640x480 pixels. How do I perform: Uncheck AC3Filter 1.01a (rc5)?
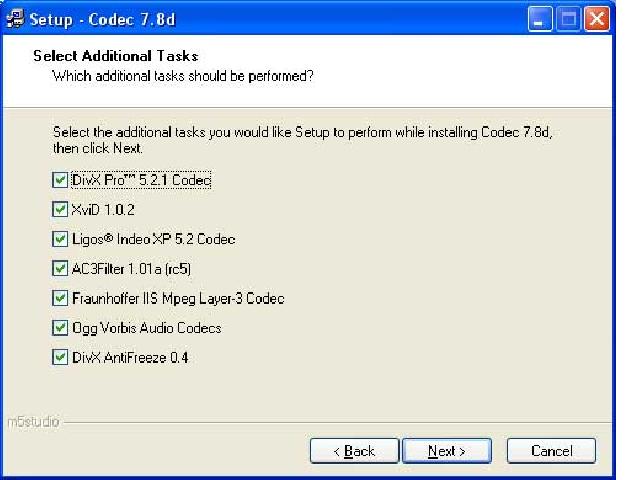60,269
